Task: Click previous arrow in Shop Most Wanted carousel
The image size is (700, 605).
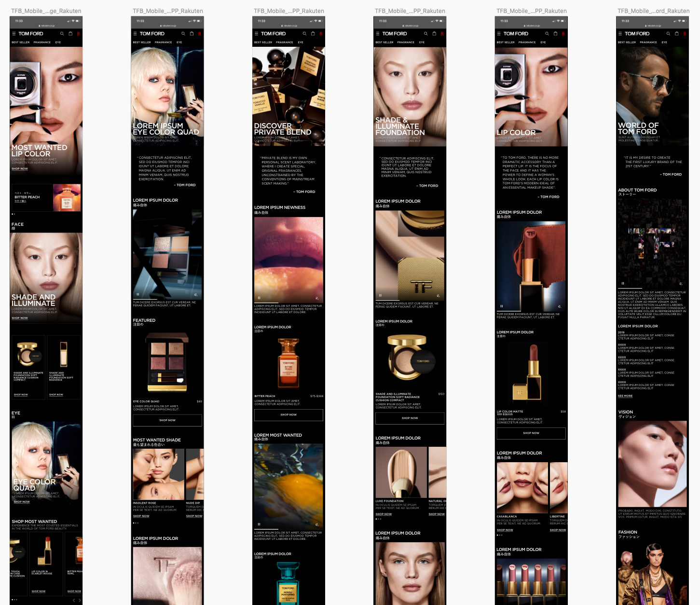Action: [x=74, y=600]
